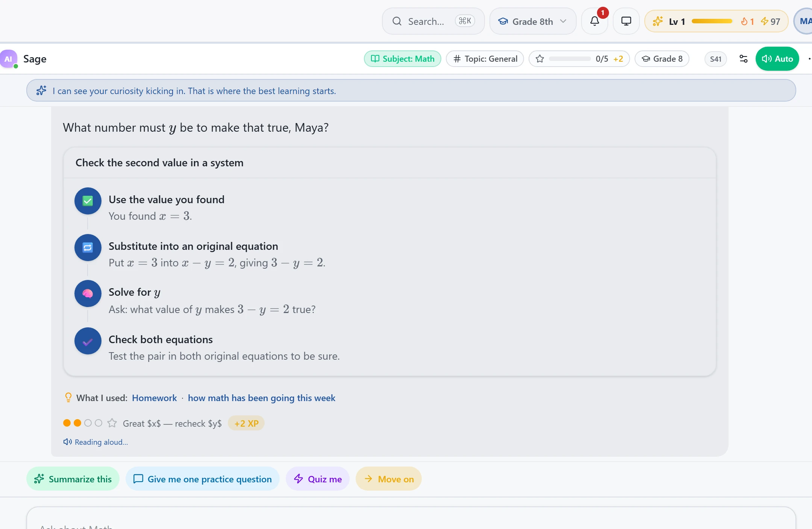Click 'Check the second value in a system' heading
The image size is (812, 529).
pyautogui.click(x=159, y=163)
